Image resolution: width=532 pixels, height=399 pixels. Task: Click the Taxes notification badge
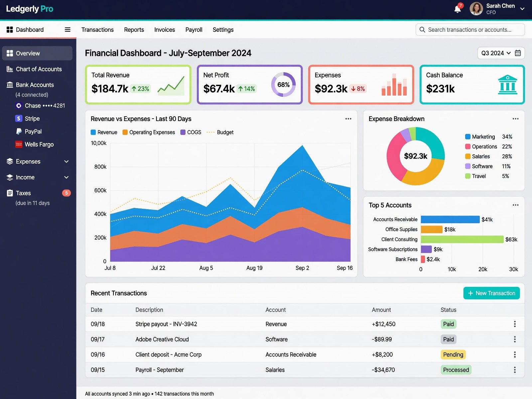pyautogui.click(x=66, y=193)
